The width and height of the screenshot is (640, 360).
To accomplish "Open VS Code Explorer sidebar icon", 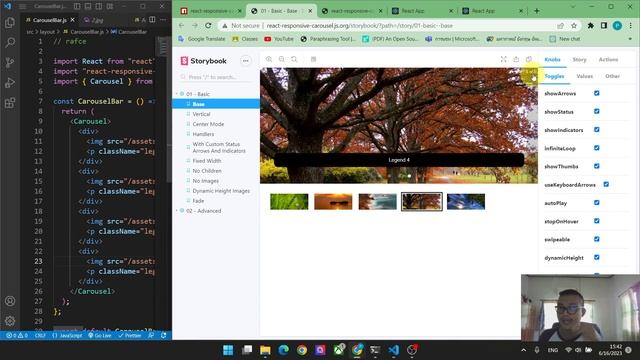I will pos(10,23).
